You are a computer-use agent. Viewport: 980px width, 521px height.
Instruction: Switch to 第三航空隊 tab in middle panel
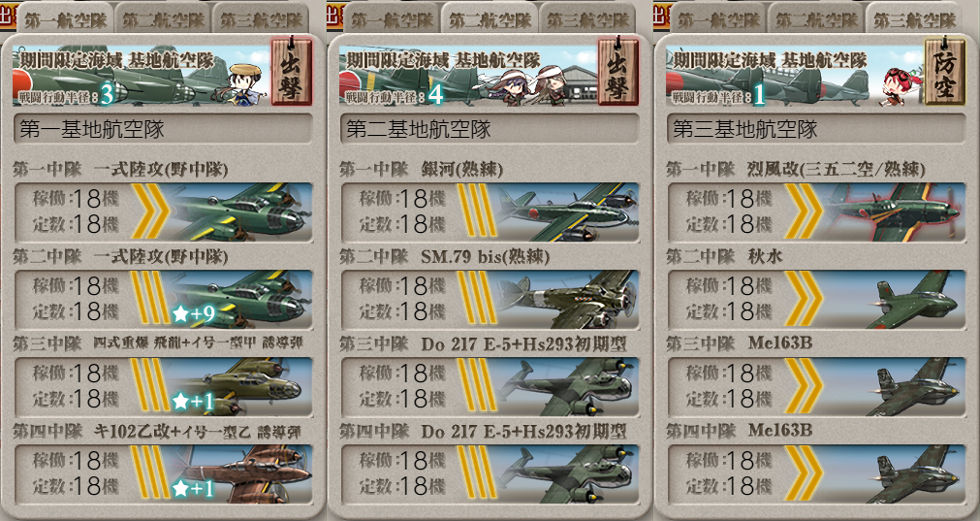click(x=588, y=19)
